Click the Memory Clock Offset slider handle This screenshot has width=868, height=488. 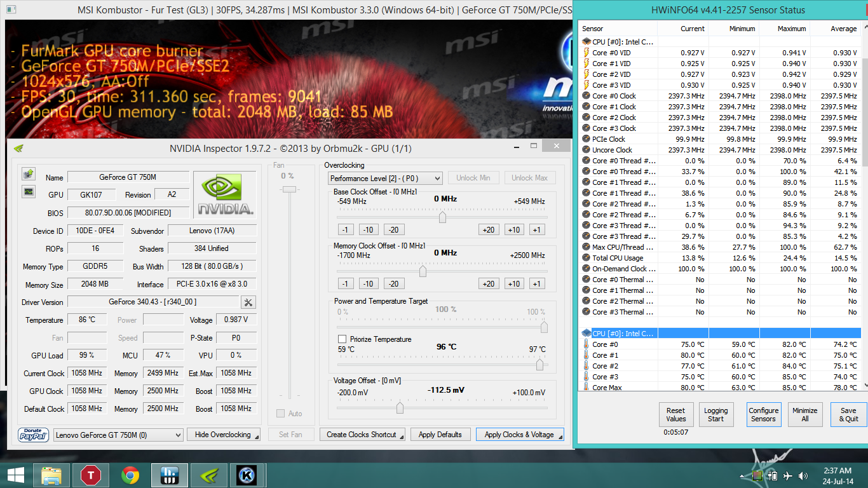423,271
